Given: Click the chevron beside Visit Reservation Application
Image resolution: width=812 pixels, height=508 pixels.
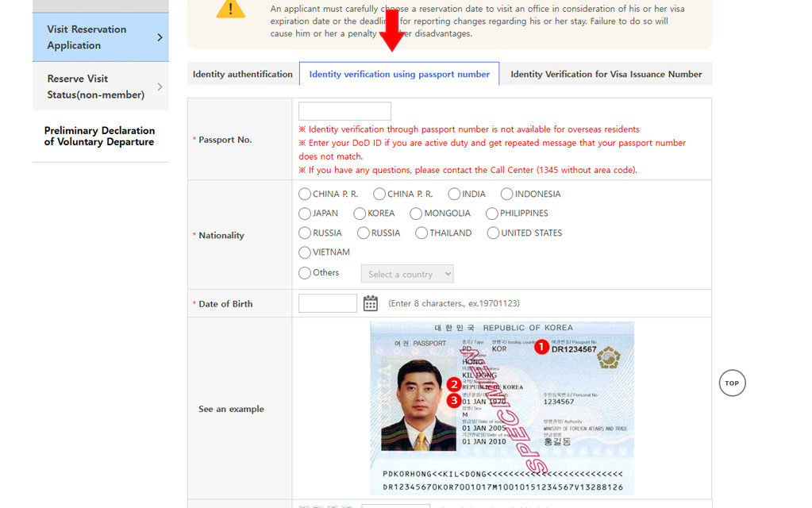Looking at the screenshot, I should click(x=160, y=37).
